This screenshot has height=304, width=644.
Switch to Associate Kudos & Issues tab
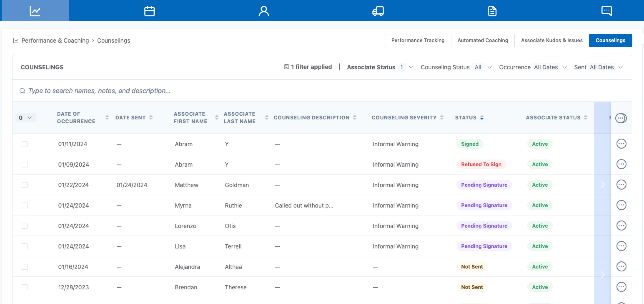[551, 40]
